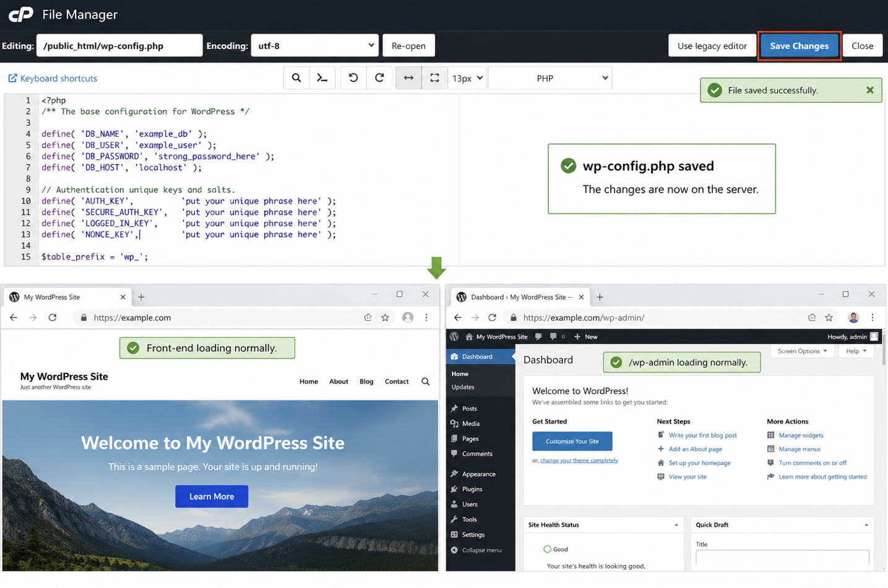Reload the example.com front-end page
The height and width of the screenshot is (588, 888).
point(53,317)
